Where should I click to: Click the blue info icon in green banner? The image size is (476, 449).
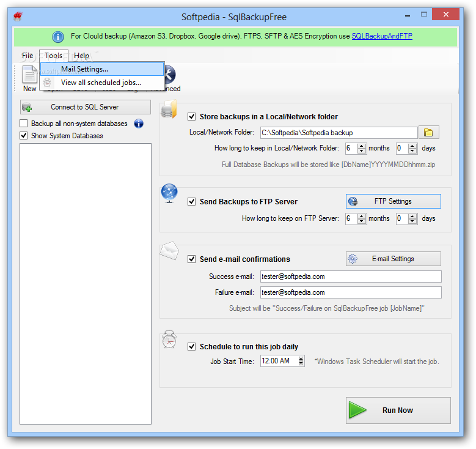(57, 37)
